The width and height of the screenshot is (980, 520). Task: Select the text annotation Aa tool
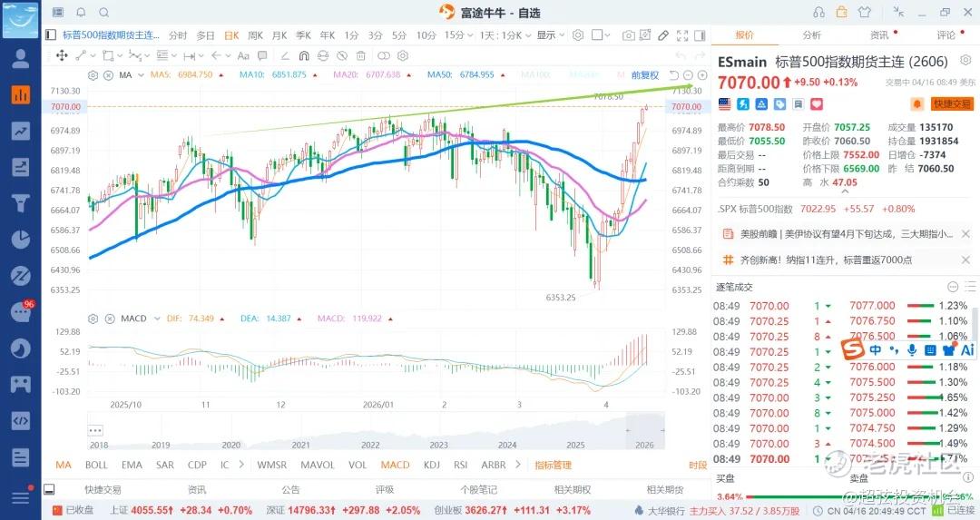pyautogui.click(x=244, y=55)
